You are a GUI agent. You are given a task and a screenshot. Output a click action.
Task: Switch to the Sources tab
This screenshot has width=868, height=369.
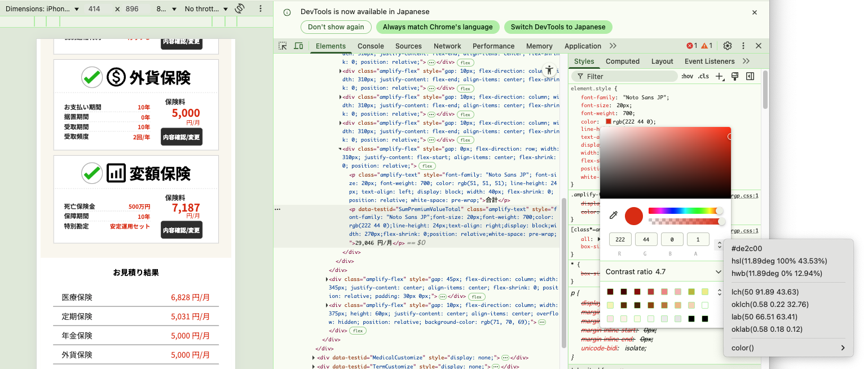point(408,46)
